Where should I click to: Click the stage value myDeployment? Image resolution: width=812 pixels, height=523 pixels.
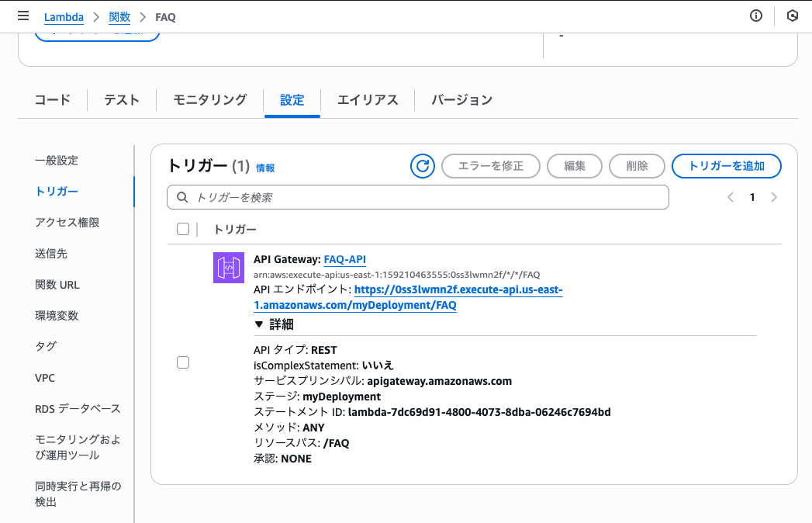click(x=342, y=397)
